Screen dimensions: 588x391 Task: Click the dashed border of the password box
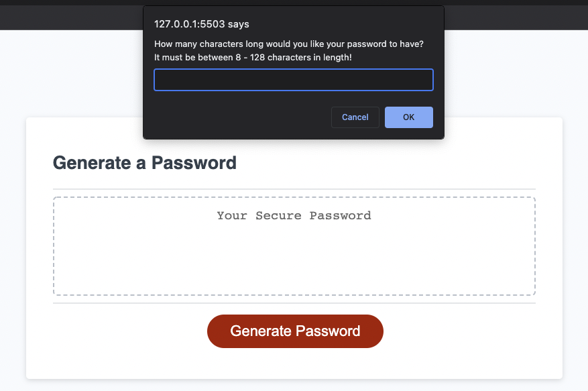pyautogui.click(x=294, y=197)
